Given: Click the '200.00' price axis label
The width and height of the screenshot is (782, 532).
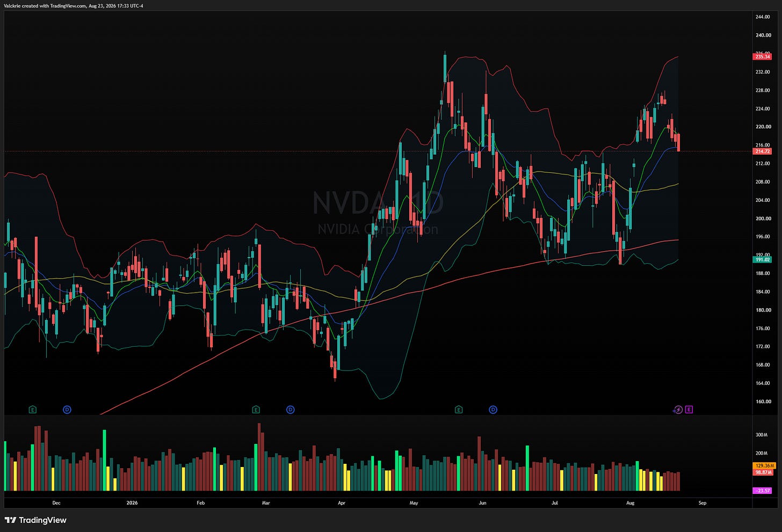Looking at the screenshot, I should point(763,218).
